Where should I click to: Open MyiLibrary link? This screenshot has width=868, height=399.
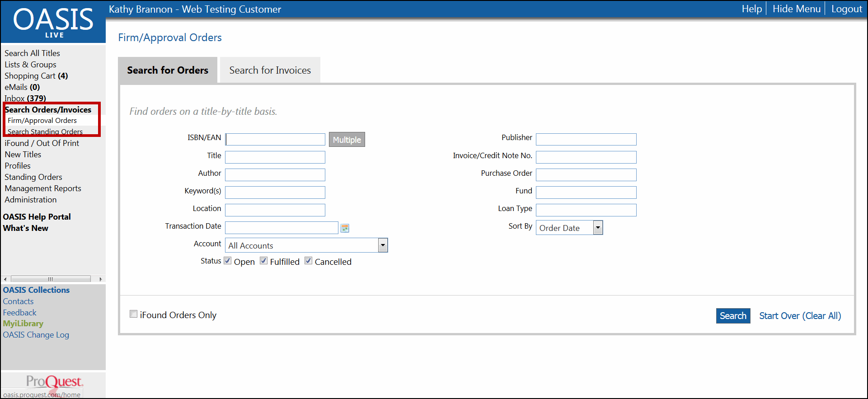23,324
